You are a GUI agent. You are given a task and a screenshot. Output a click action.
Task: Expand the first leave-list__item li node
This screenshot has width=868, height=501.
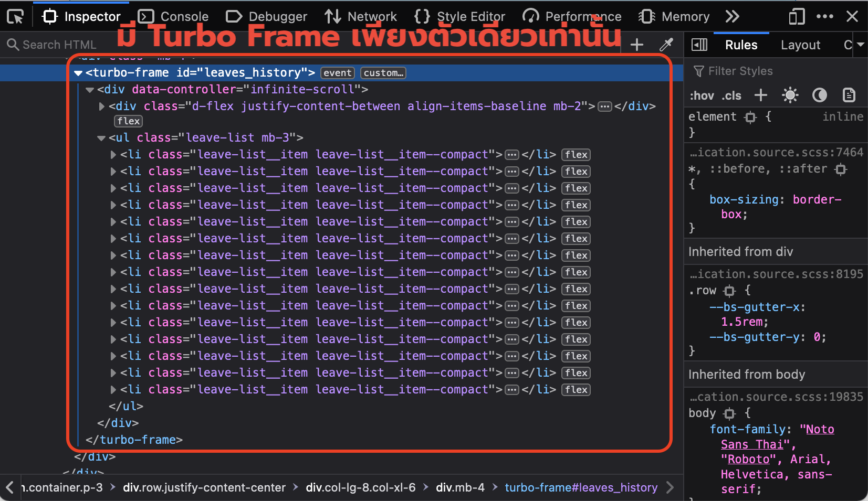[x=113, y=155]
